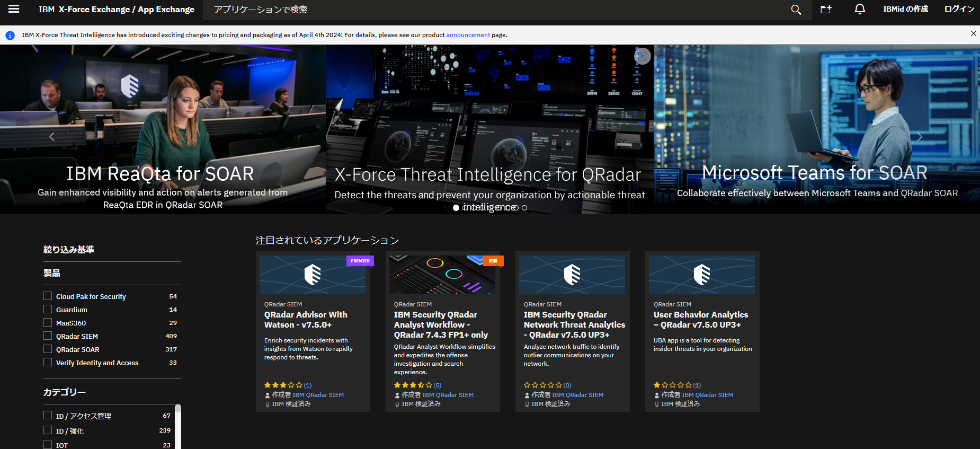The image size is (980, 449).
Task: Click category list scrollbar
Action: [x=178, y=427]
